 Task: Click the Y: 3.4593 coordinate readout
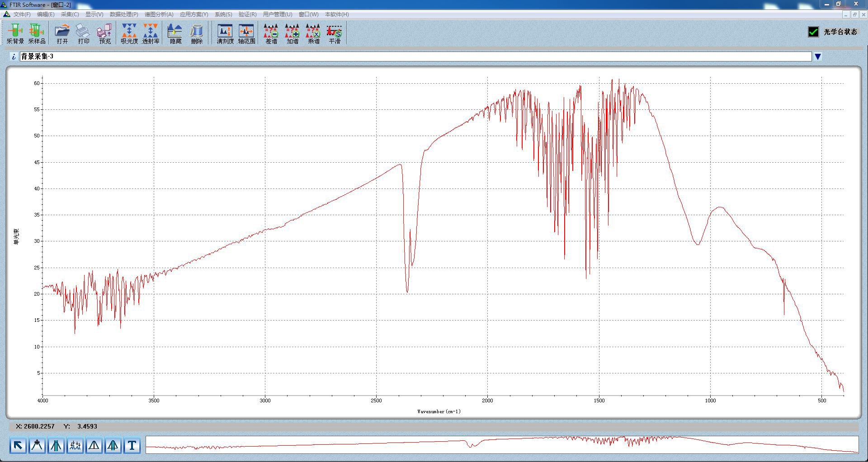[80, 426]
